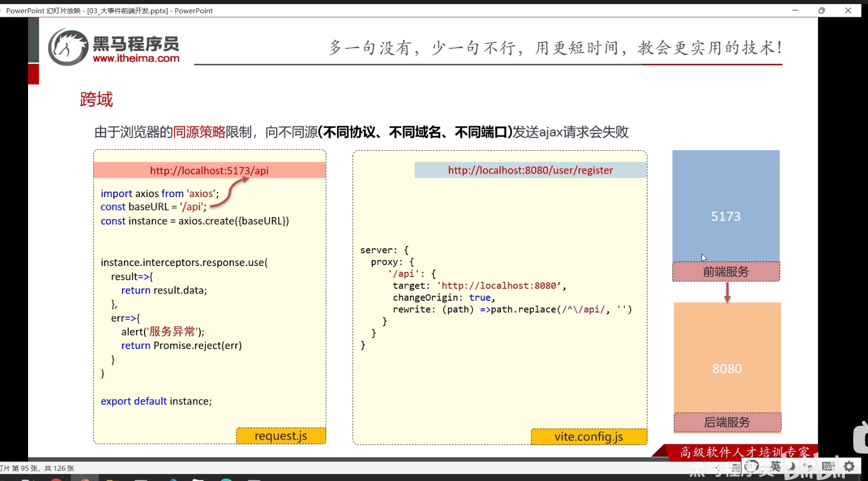Click the blue '5173' port box
868x481 pixels.
tap(726, 206)
